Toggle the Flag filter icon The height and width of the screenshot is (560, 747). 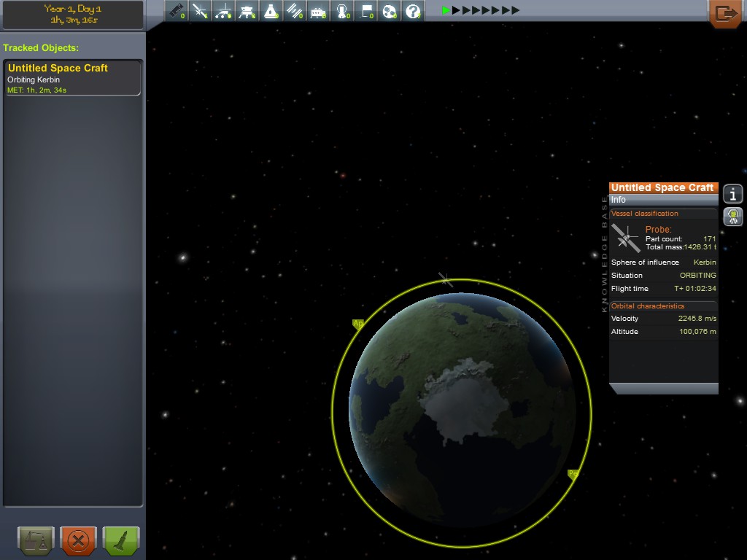366,10
